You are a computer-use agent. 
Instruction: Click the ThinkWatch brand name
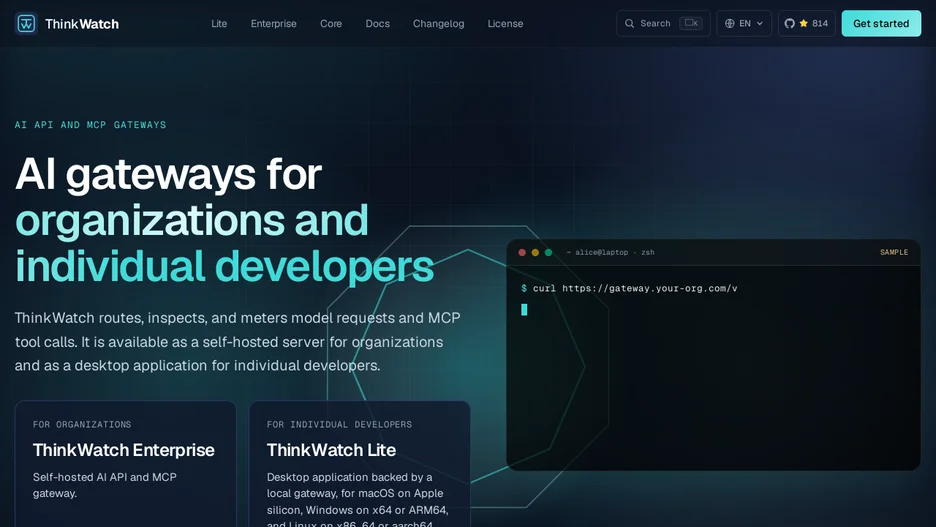click(82, 24)
